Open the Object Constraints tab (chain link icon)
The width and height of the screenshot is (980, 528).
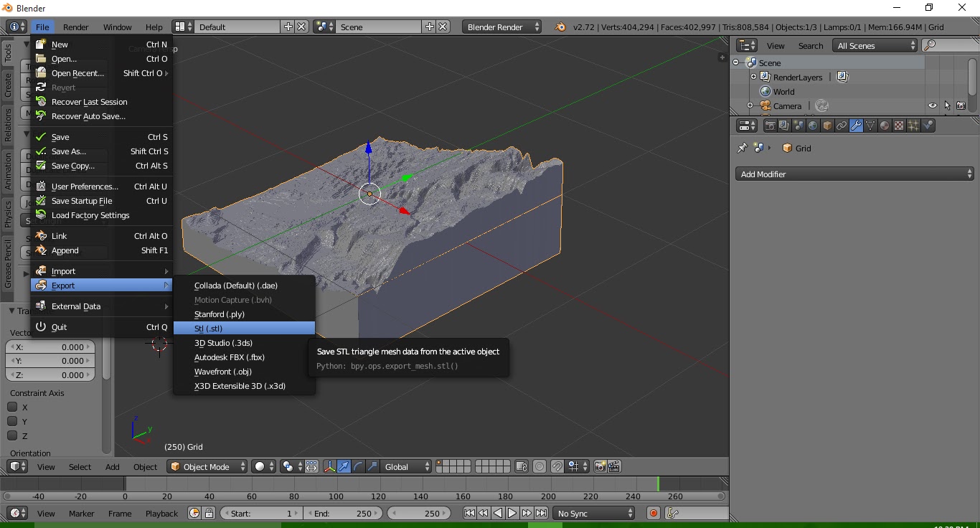[842, 125]
